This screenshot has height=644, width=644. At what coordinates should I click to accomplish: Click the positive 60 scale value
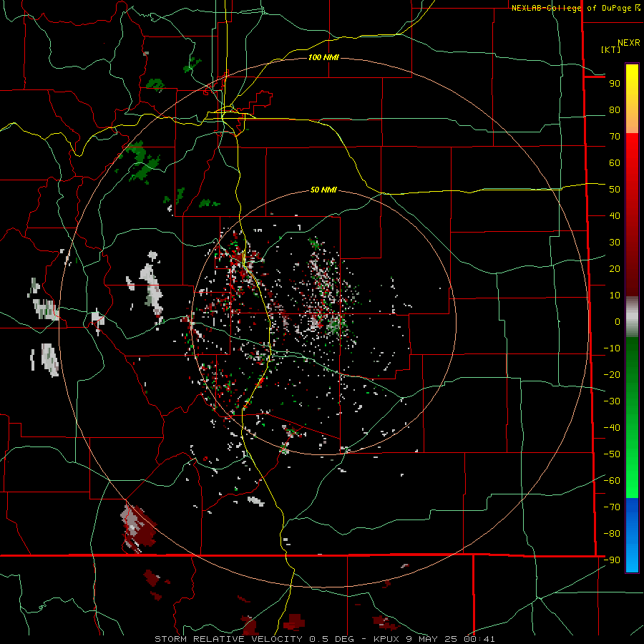(x=615, y=163)
